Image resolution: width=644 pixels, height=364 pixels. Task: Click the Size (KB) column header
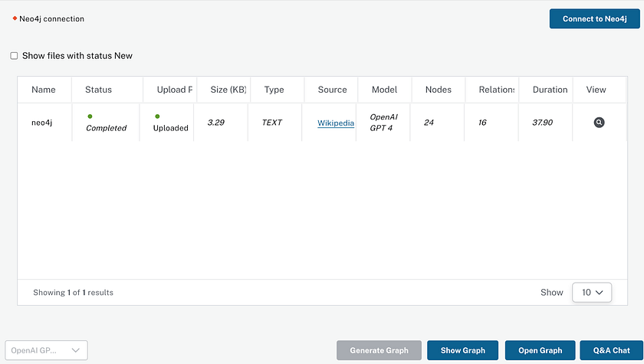228,90
